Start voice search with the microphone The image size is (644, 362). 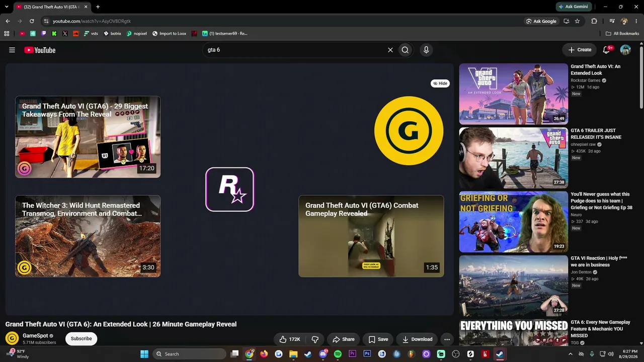(426, 50)
